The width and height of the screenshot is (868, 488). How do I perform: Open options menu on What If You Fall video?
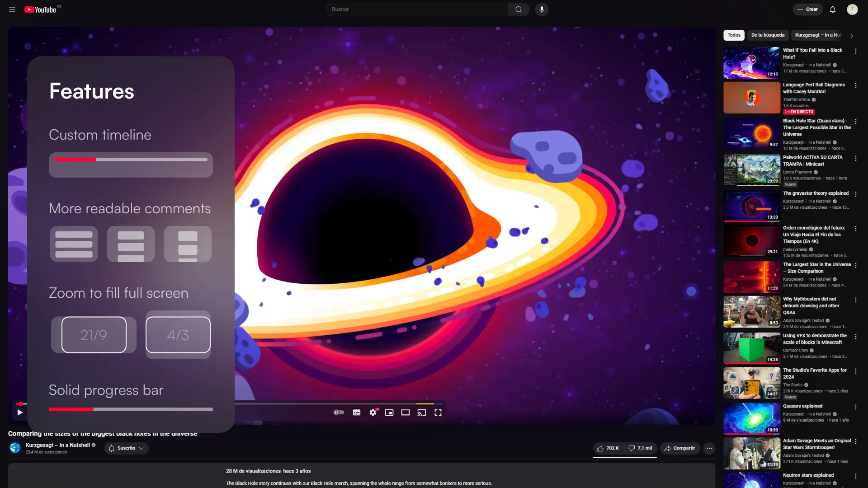click(x=856, y=51)
